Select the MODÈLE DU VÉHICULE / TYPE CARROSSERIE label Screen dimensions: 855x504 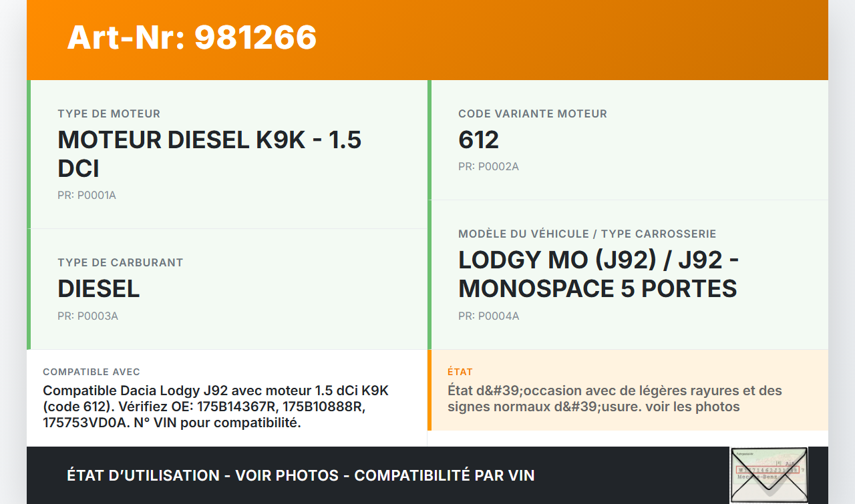(x=587, y=234)
